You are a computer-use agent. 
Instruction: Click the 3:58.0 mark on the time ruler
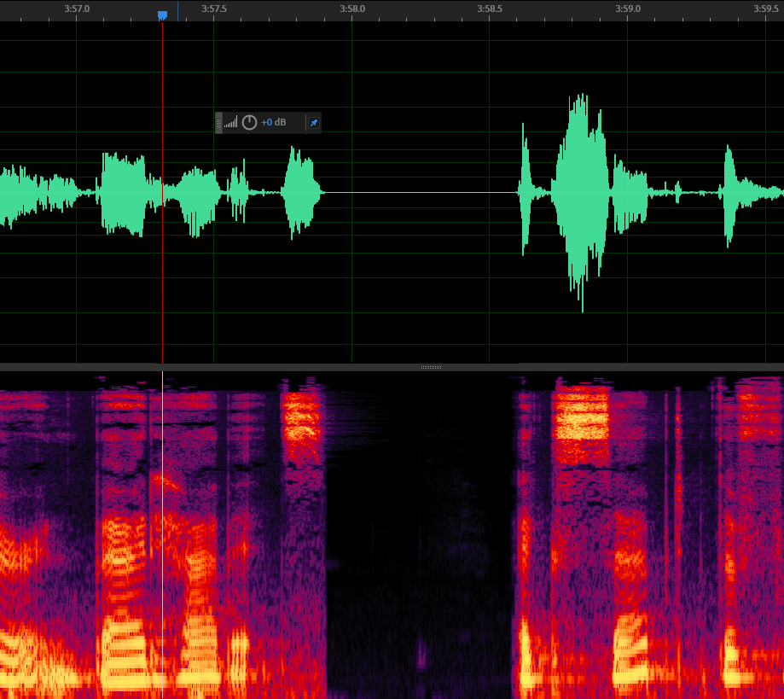pos(352,9)
